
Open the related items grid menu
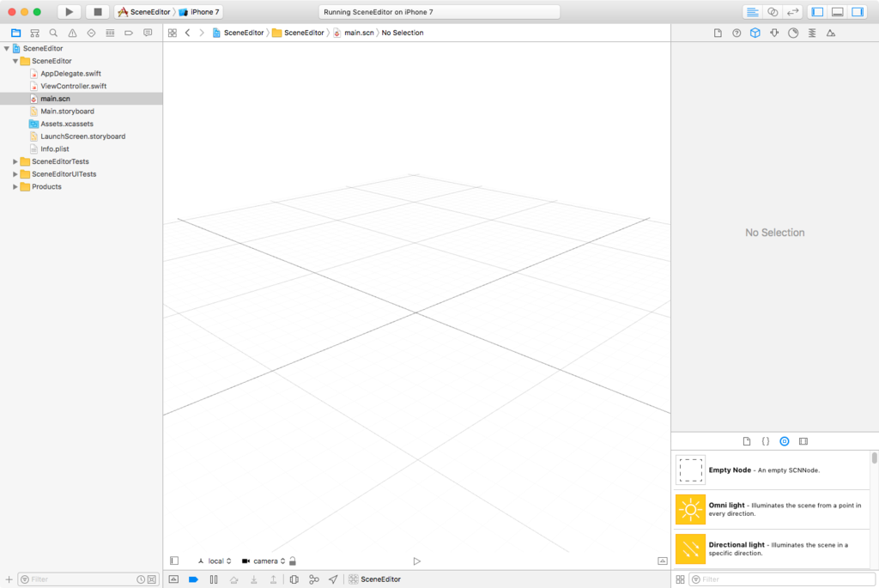[x=173, y=33]
